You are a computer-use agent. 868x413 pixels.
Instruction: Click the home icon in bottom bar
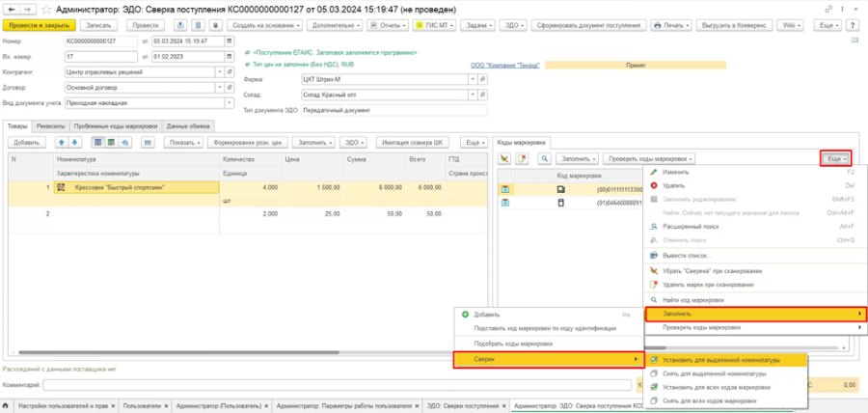(6, 406)
